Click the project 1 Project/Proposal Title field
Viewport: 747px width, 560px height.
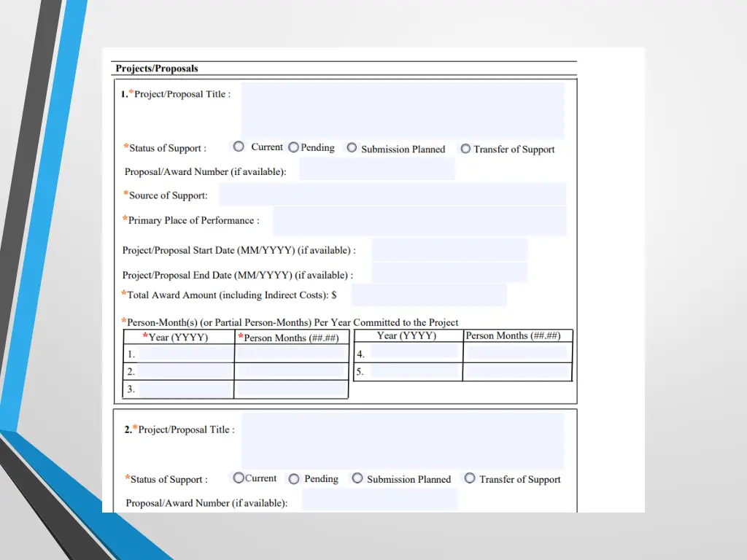pos(403,111)
